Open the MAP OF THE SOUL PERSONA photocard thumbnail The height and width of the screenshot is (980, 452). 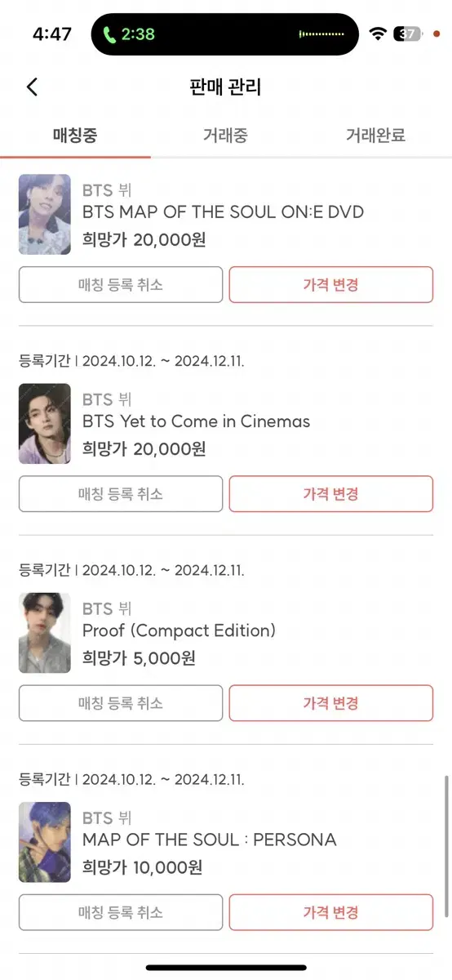click(45, 842)
